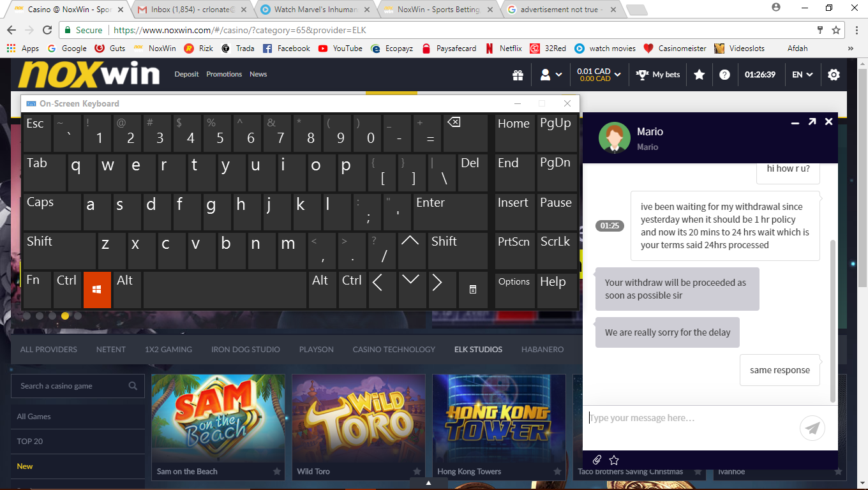This screenshot has height=490, width=868.
Task: Expand the EN language dropdown
Action: [x=802, y=75]
